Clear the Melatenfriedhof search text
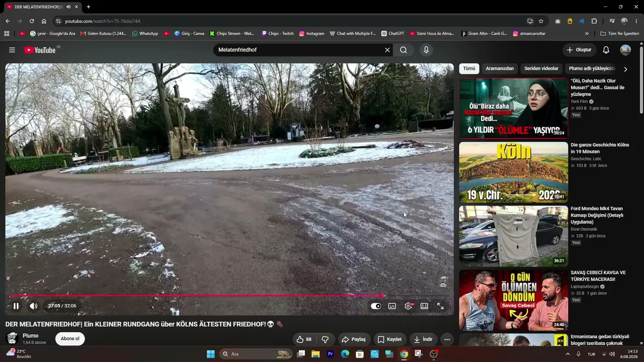 tap(387, 50)
